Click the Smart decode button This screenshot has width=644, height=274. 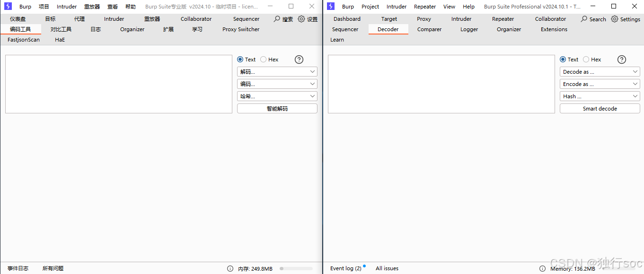pos(600,109)
